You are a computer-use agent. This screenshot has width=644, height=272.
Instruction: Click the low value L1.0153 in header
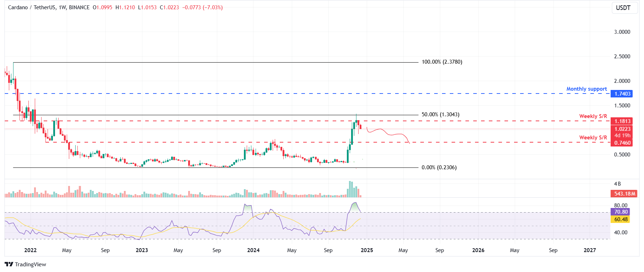pos(147,7)
